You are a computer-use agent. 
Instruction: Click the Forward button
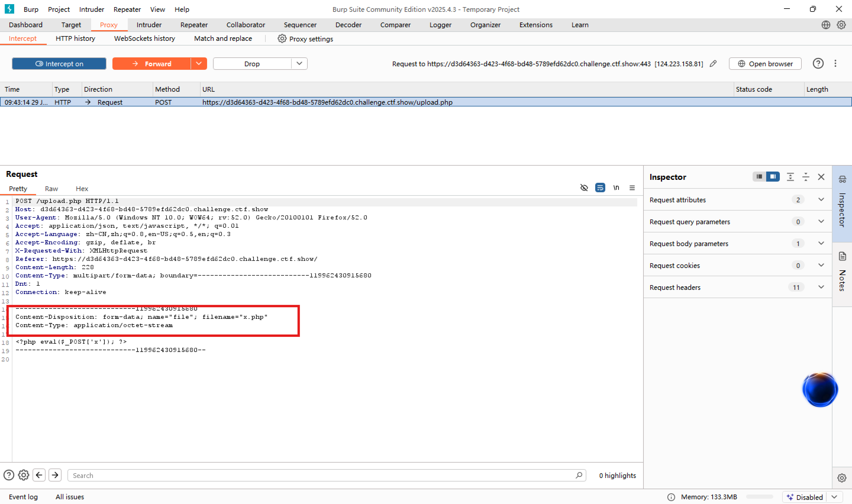[151, 64]
